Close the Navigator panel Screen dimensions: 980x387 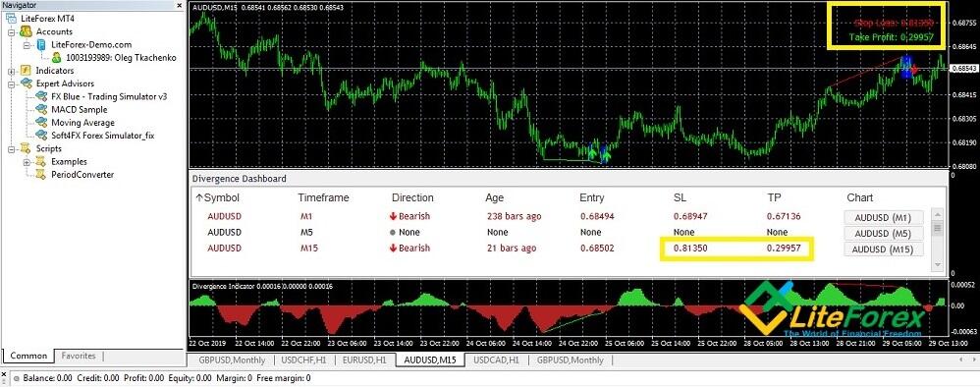click(x=180, y=5)
